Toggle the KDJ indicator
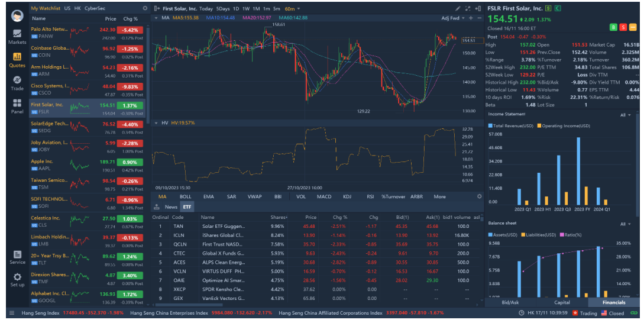The height and width of the screenshot is (323, 644). click(x=347, y=196)
